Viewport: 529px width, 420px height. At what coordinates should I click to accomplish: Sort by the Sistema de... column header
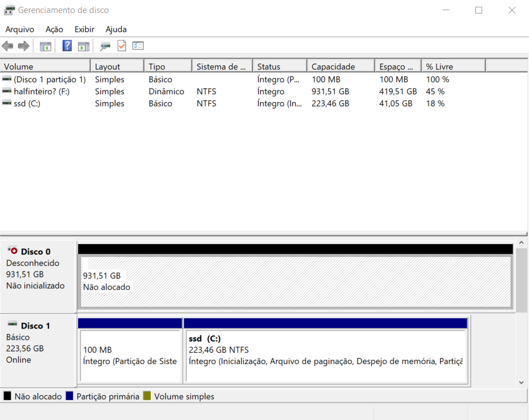point(222,67)
